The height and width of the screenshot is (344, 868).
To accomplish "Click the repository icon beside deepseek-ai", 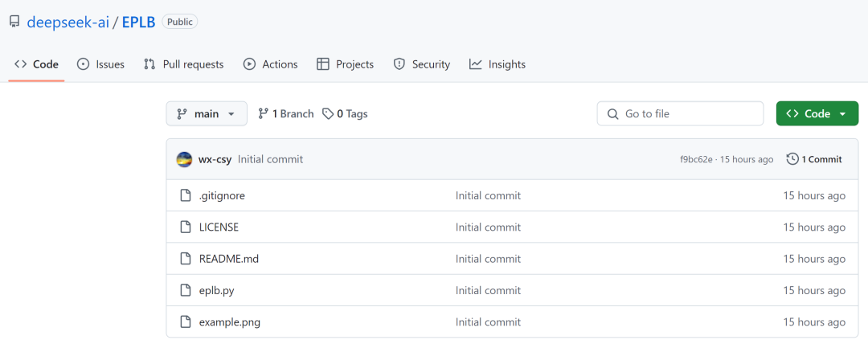I will tap(14, 22).
